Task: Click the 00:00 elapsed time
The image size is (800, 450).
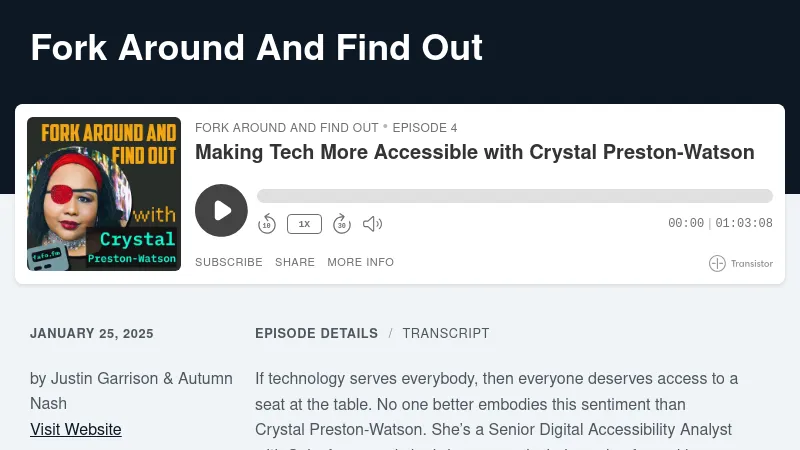Action: (x=686, y=224)
